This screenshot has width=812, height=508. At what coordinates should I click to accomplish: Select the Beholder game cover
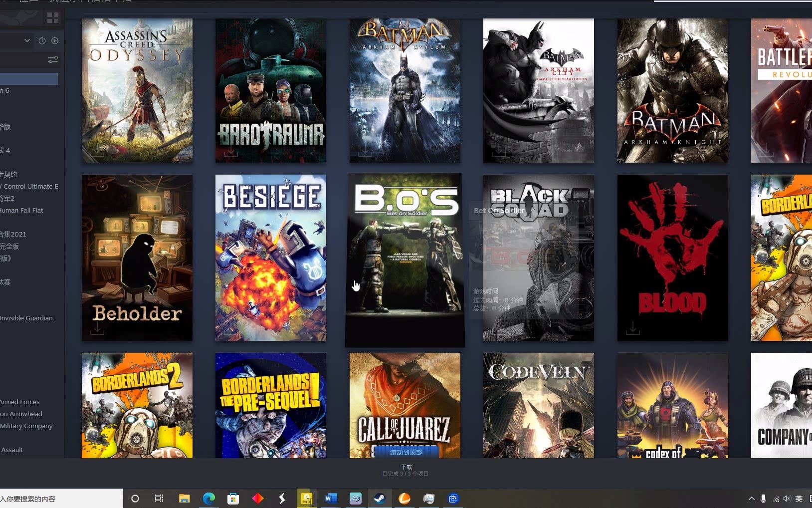137,258
